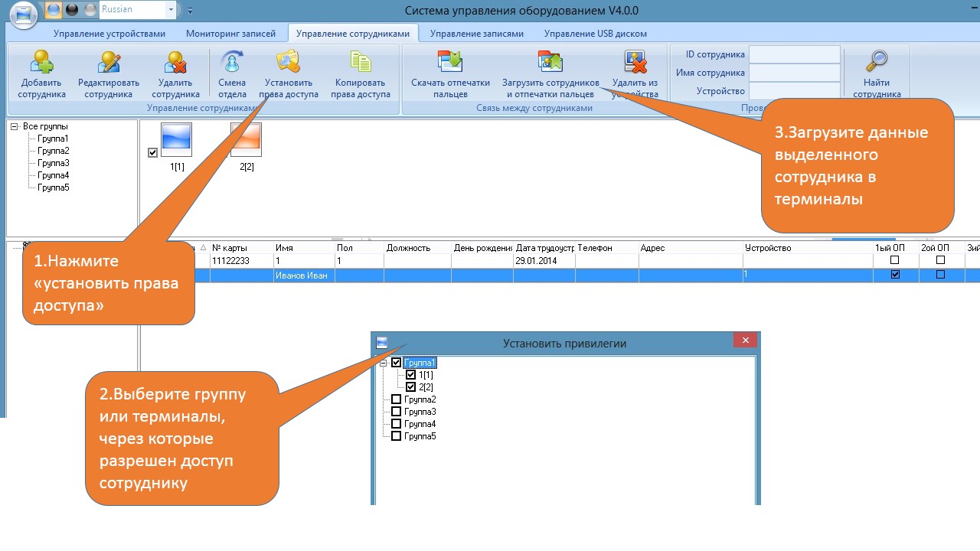Click the ID сотрудника input field
Screen dimensions: 980x551
pos(795,55)
